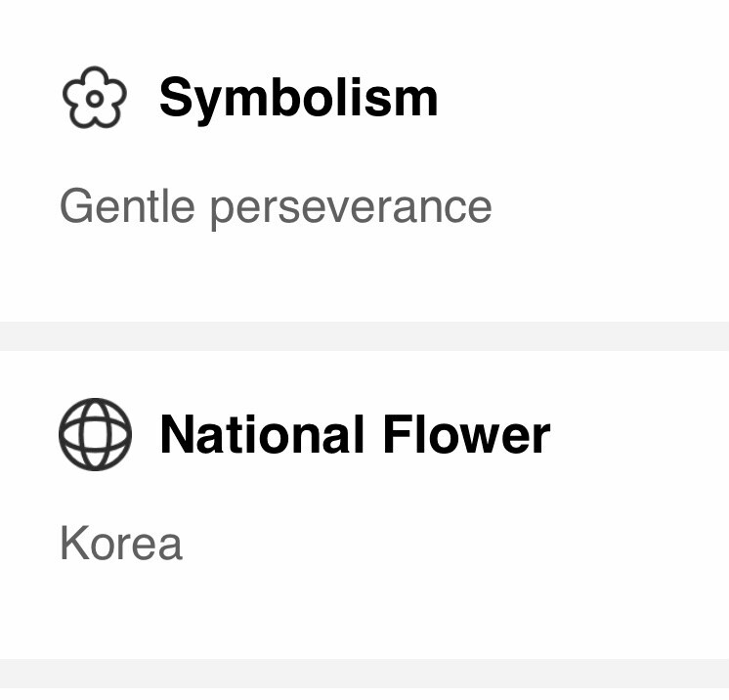Screen dimensions: 729x700
Task: Click the gray divider below National Flower card
Action: 364,674
